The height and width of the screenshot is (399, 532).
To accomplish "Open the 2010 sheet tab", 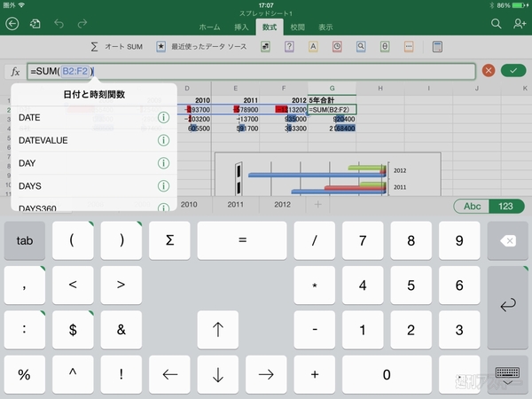I will click(189, 205).
